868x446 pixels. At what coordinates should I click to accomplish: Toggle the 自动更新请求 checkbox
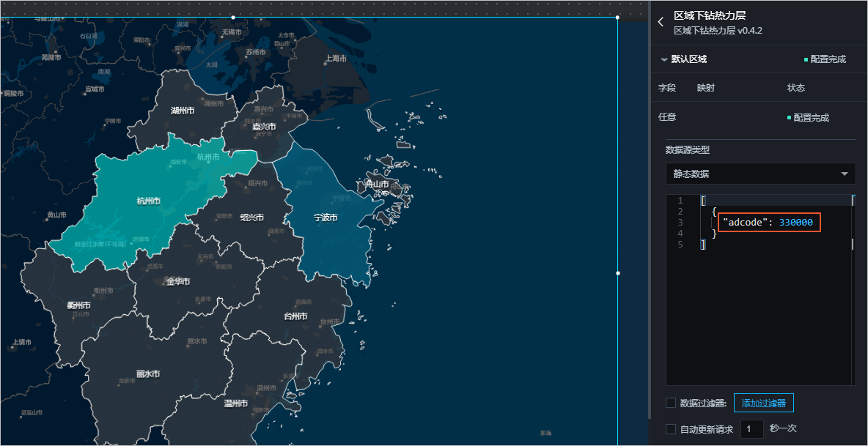(671, 429)
